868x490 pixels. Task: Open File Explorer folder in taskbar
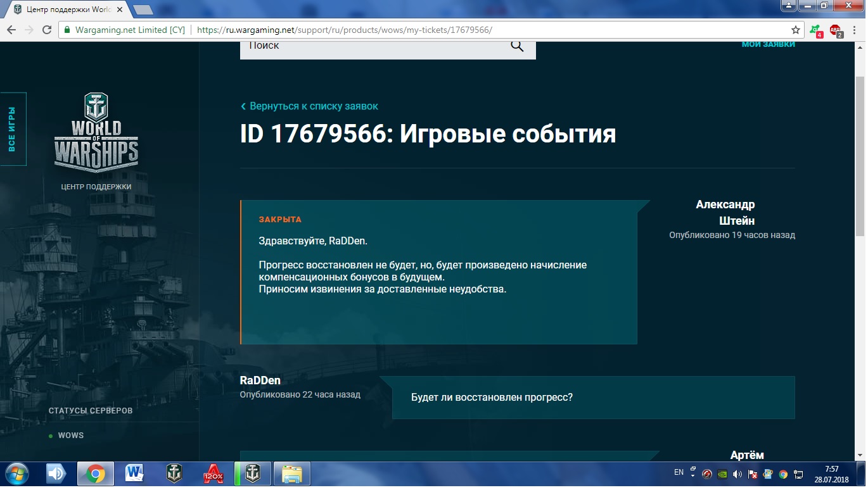(x=292, y=474)
